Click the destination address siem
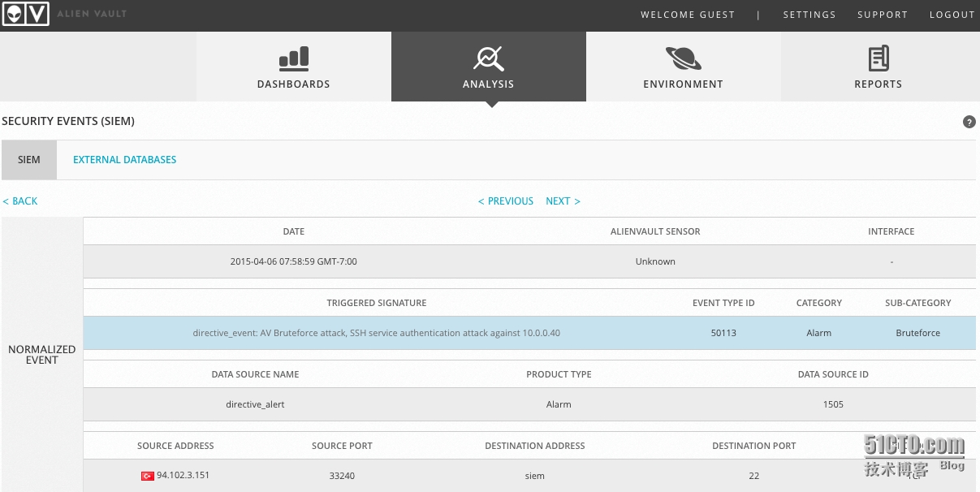Viewport: 980px width, 492px height. [534, 476]
